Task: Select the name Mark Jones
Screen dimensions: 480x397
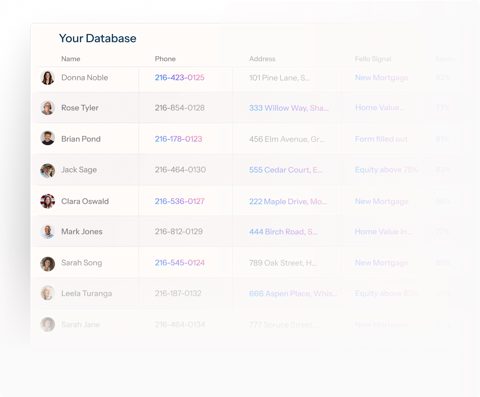Action: point(82,231)
